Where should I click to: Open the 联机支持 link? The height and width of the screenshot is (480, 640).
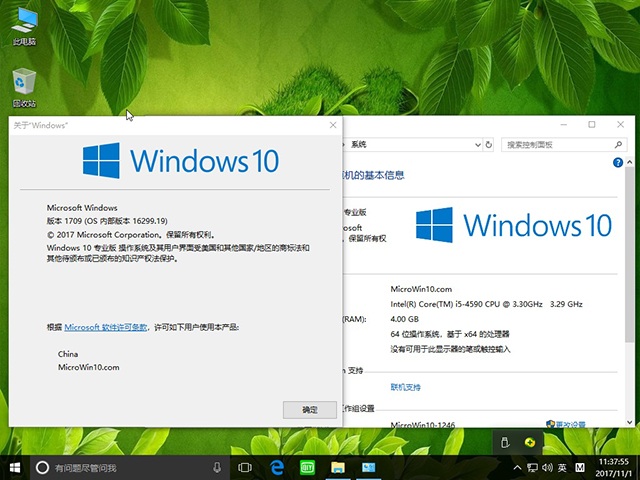(x=405, y=387)
